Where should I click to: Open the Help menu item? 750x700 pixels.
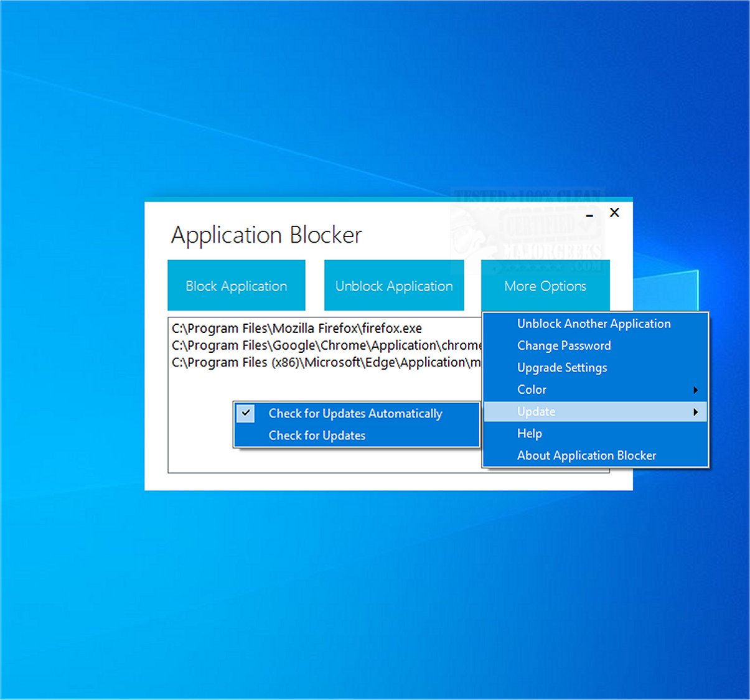tap(596, 434)
